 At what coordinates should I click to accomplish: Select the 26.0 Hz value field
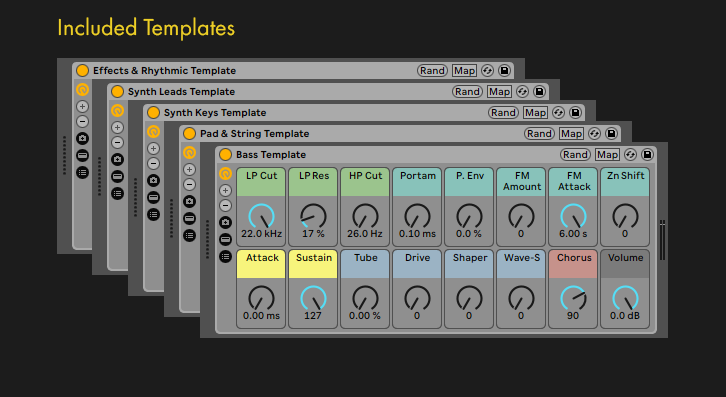(365, 233)
